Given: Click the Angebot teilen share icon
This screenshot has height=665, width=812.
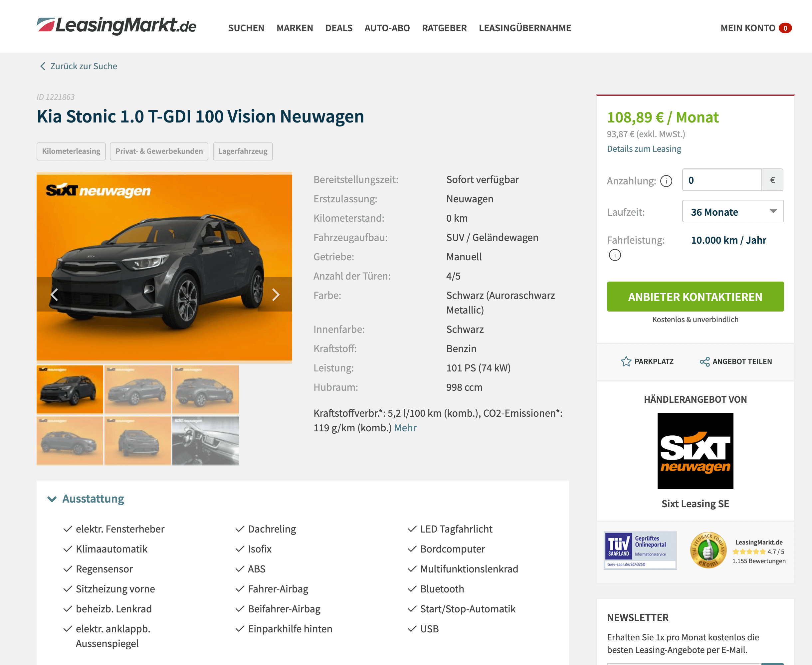Looking at the screenshot, I should click(705, 361).
